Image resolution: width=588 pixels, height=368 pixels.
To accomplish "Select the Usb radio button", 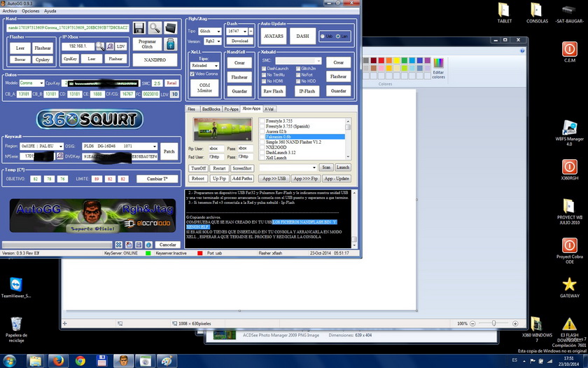I will pyautogui.click(x=323, y=36).
